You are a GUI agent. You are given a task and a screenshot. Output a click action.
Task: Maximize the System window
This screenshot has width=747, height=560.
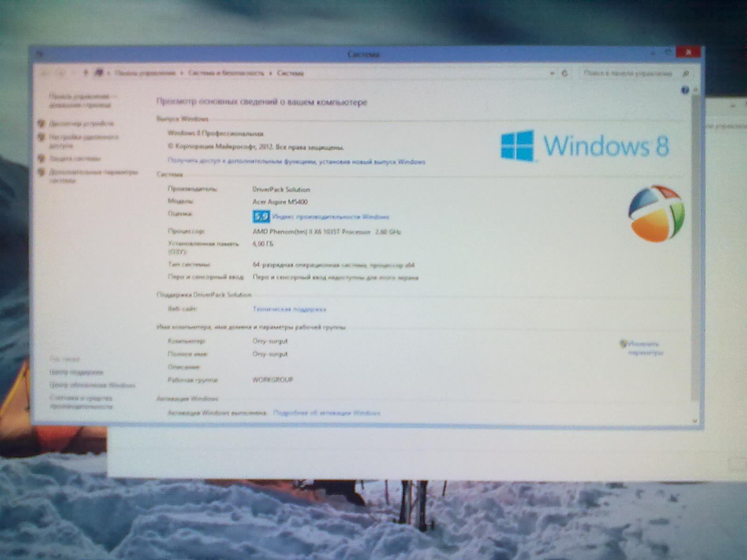pyautogui.click(x=668, y=53)
